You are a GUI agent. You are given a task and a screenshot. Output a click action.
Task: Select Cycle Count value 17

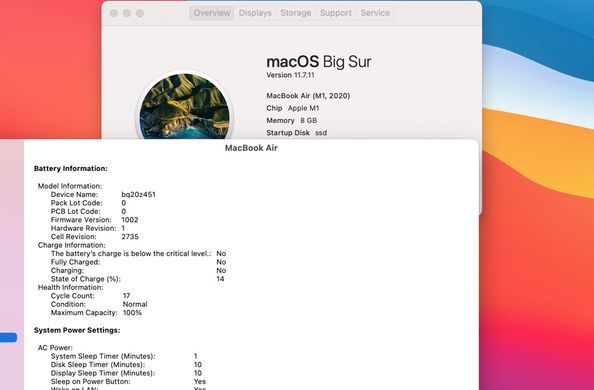coord(127,296)
